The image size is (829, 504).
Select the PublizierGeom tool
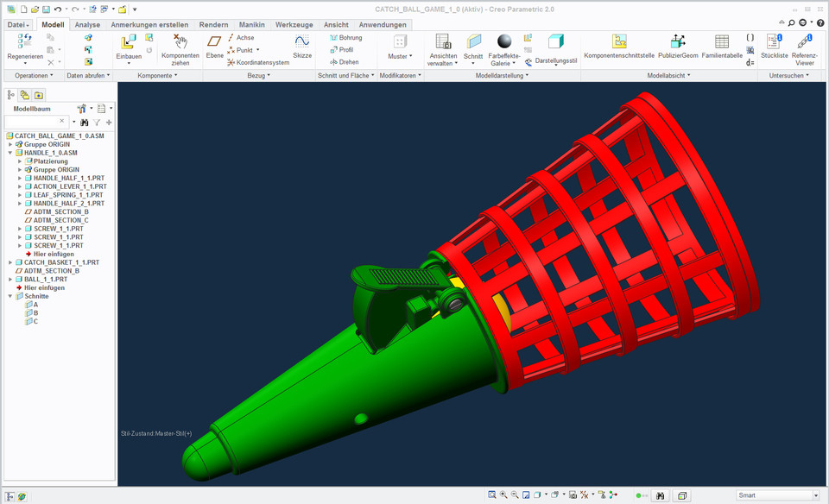(x=677, y=43)
